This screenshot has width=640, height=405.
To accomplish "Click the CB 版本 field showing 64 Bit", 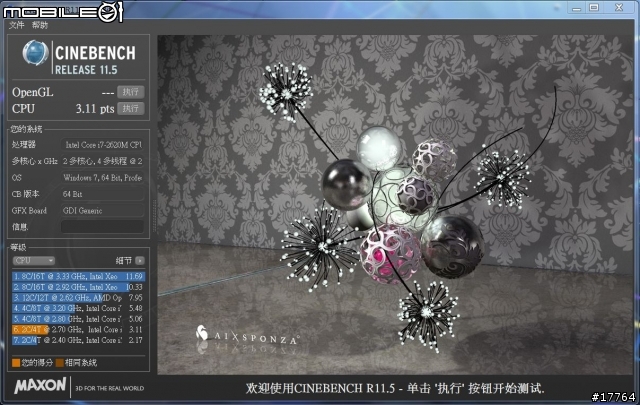I will [x=102, y=194].
